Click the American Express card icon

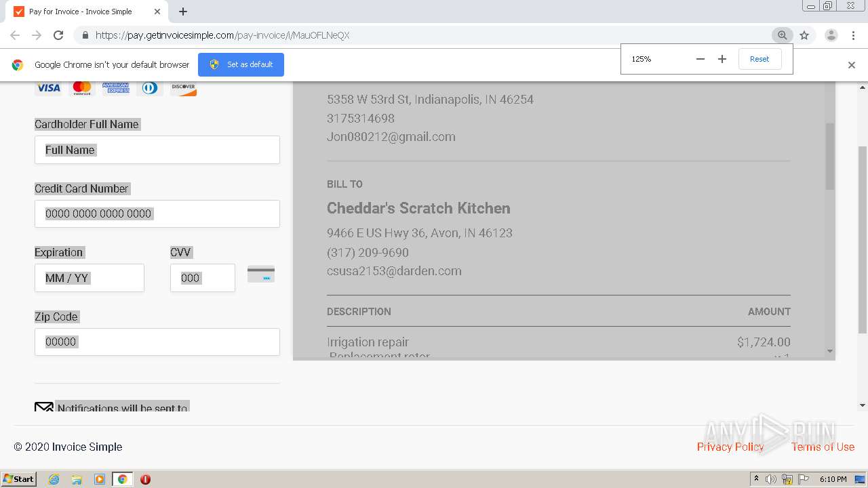pos(116,88)
